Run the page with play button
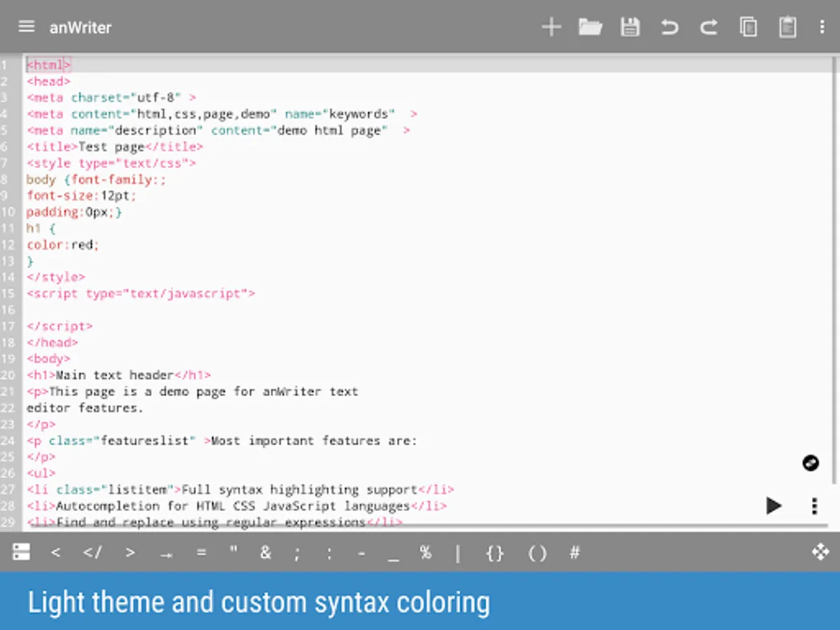840x630 pixels. tap(773, 505)
